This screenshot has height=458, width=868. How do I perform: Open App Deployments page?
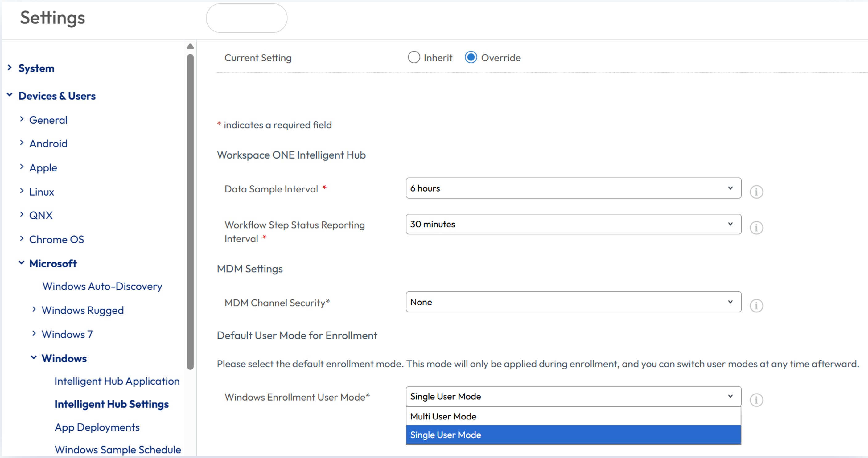coord(97,427)
